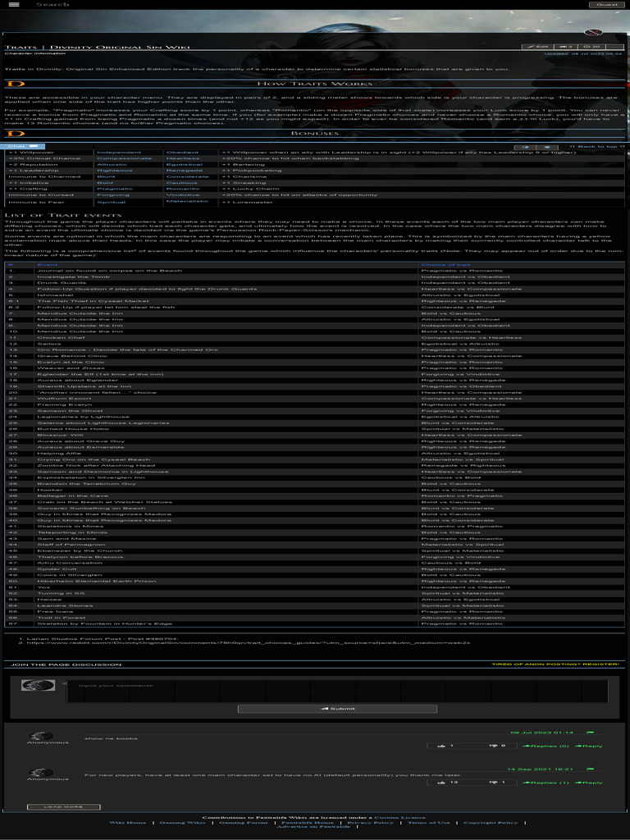Select the Skeleton by Fountain in Hunter's Edge row

[x=314, y=623]
